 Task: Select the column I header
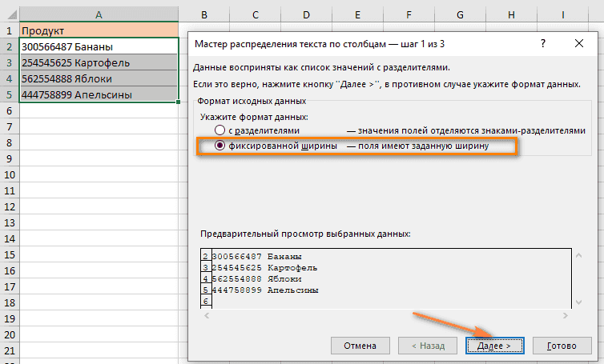click(x=562, y=14)
